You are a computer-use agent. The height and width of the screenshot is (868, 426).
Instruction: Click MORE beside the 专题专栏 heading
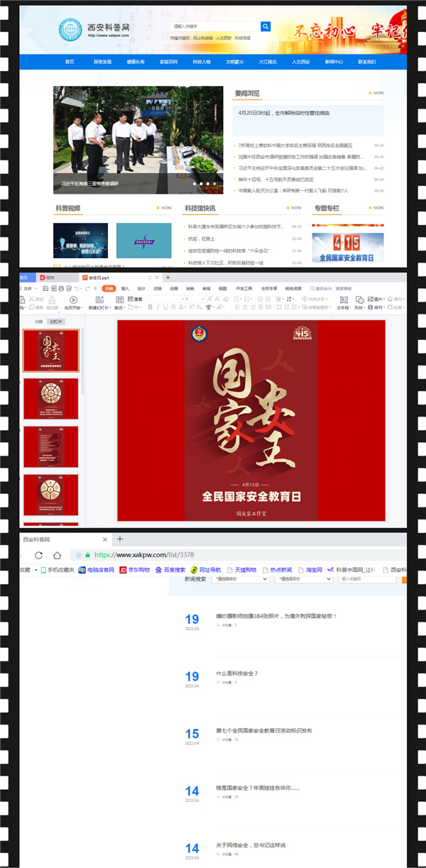[376, 209]
